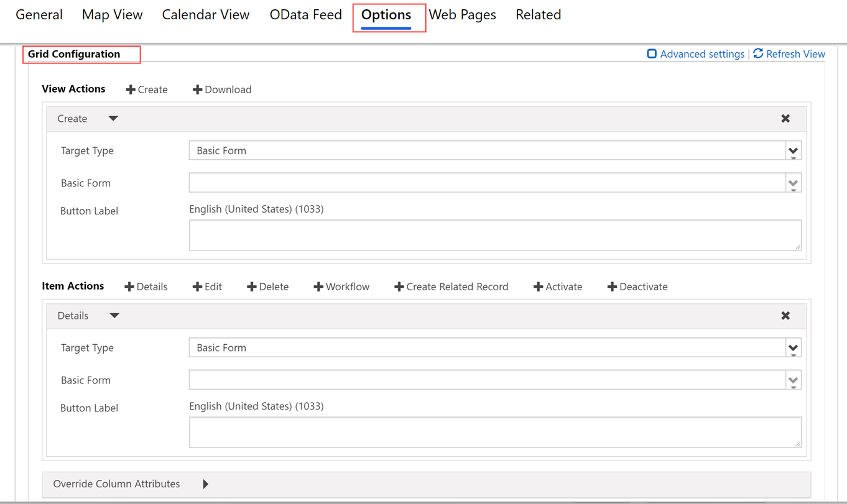Add a Download view action
The width and height of the screenshot is (847, 504).
tap(222, 89)
